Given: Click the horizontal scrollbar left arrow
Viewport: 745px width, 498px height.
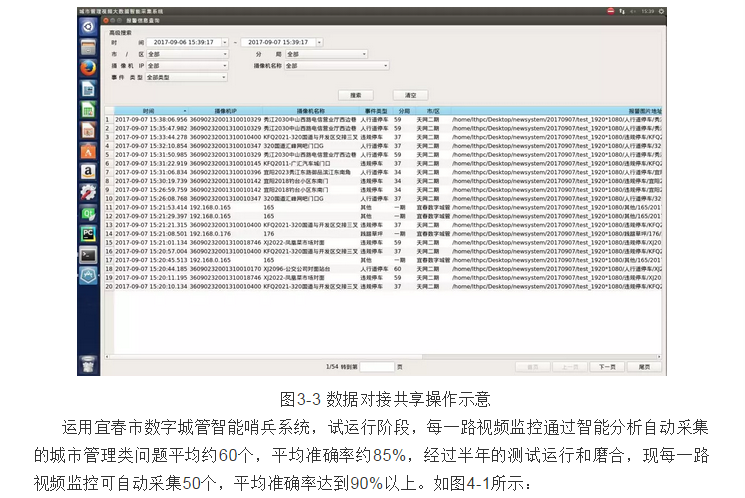Looking at the screenshot, I should click(107, 356).
